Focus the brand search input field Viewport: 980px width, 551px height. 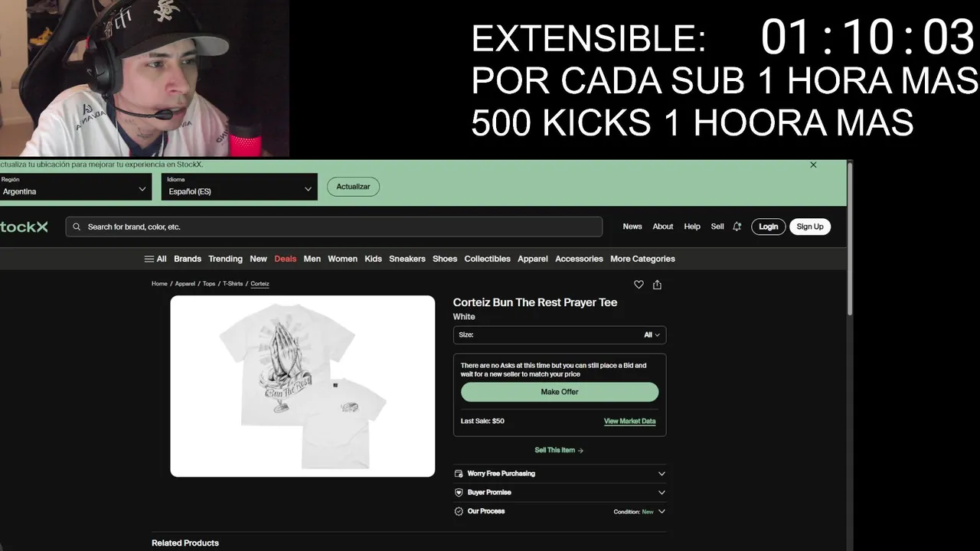point(334,227)
